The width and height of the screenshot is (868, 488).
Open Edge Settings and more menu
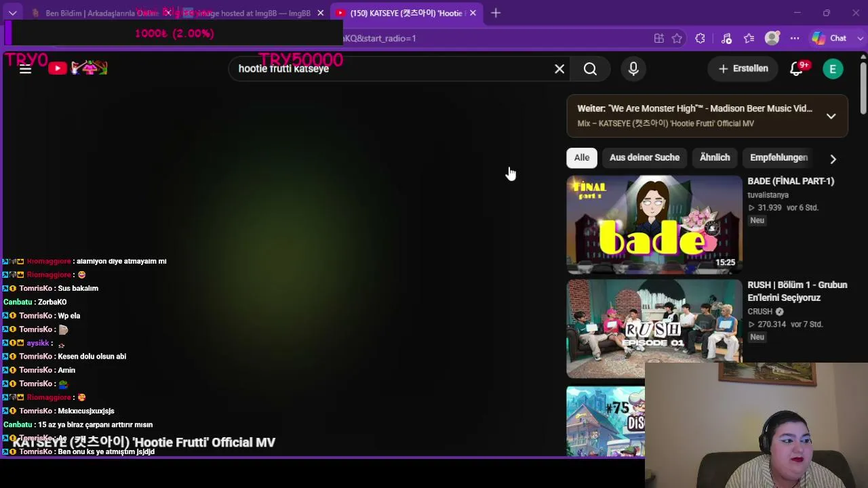coord(795,39)
